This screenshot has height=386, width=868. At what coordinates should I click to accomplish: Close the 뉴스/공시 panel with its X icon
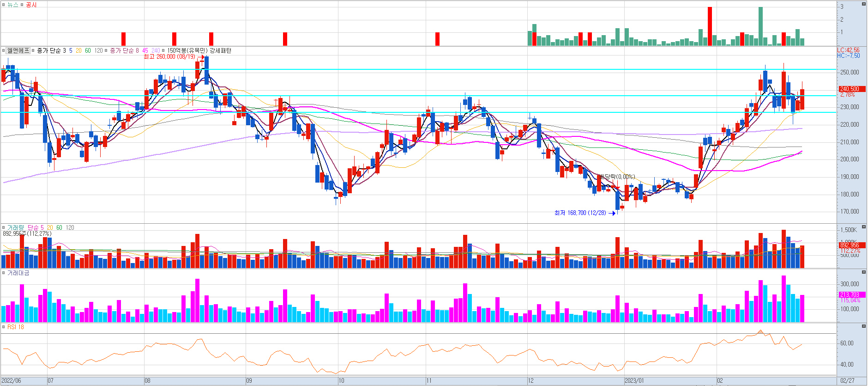[x=863, y=4]
